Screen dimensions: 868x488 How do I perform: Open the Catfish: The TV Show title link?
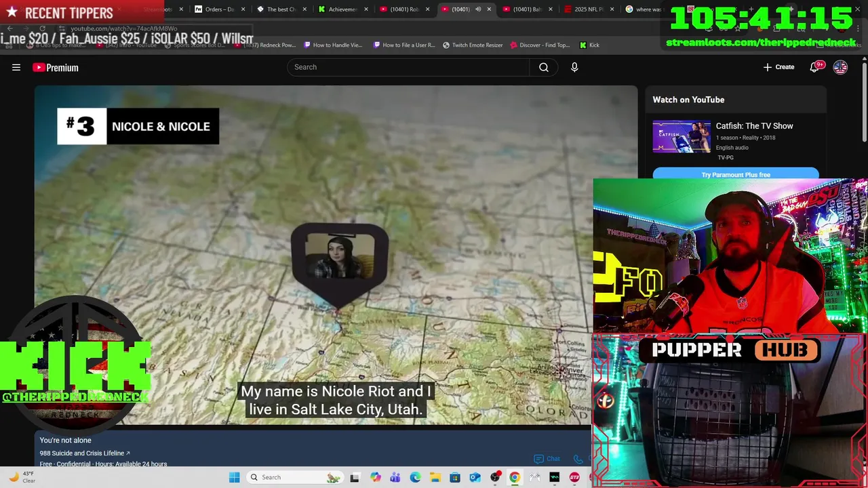point(754,126)
